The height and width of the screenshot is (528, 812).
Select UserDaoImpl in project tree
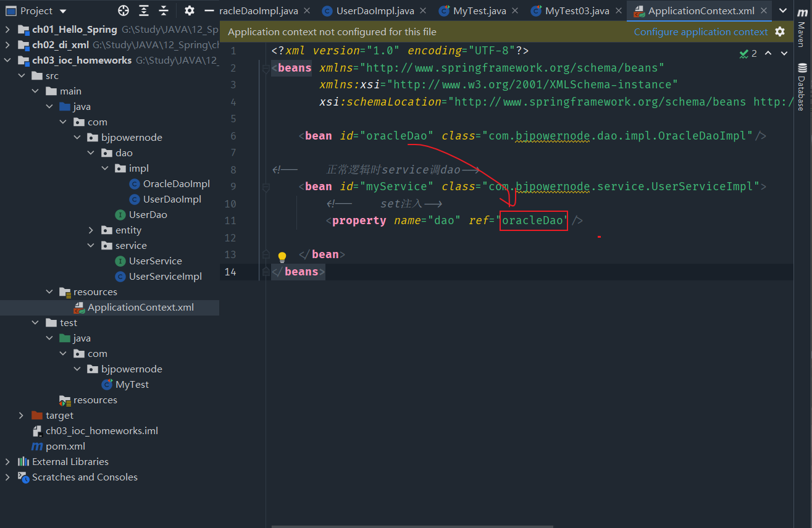(172, 199)
